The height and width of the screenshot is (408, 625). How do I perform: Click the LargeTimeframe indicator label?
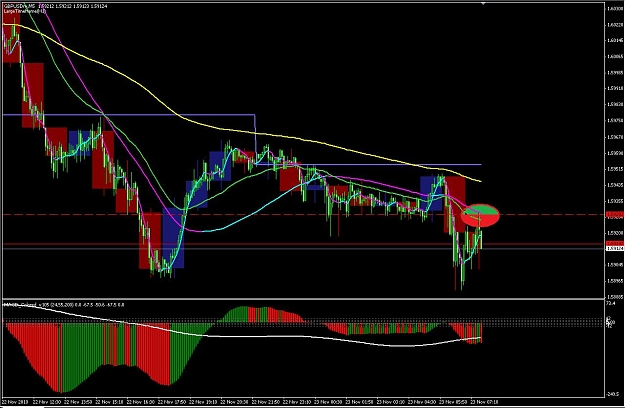click(25, 11)
